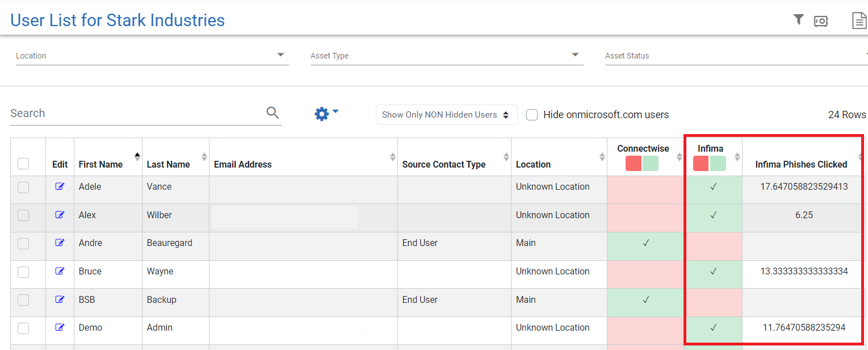
Task: Open the Asset Status filter dropdown
Action: tap(736, 56)
